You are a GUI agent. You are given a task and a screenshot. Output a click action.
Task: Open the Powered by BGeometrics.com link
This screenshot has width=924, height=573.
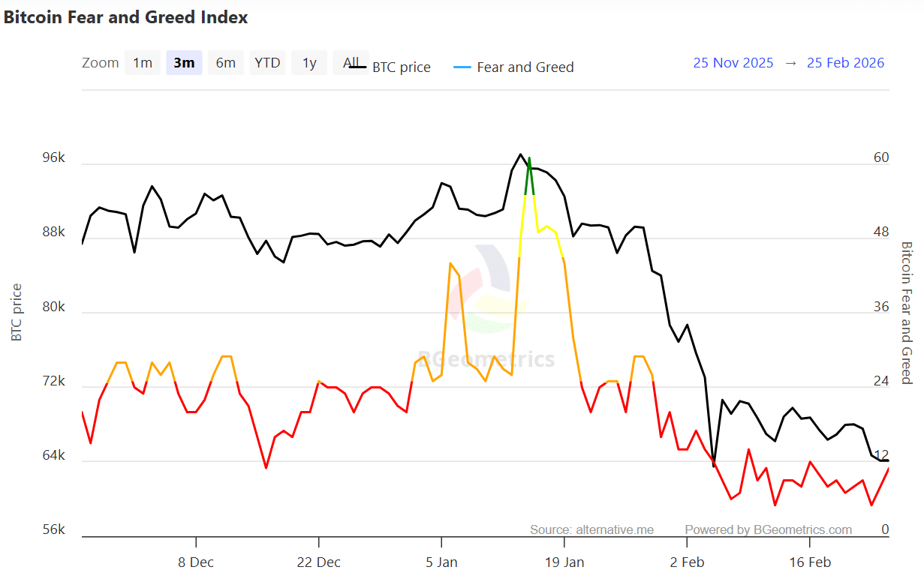768,529
